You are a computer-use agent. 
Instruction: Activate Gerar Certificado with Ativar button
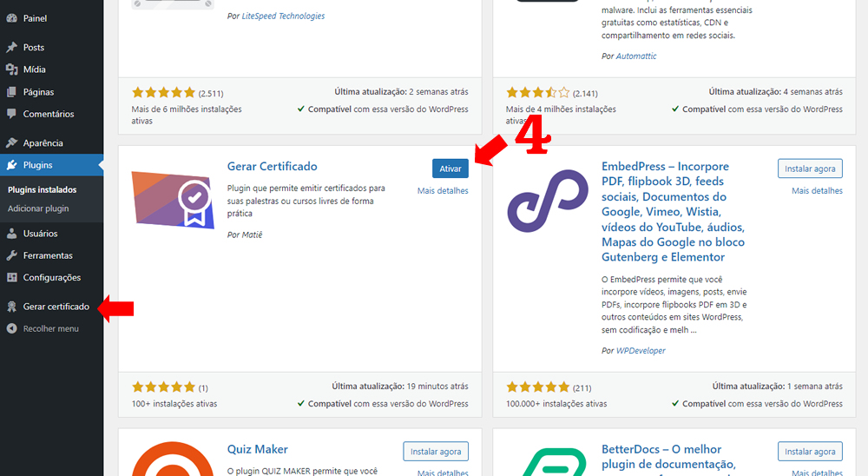pos(450,169)
